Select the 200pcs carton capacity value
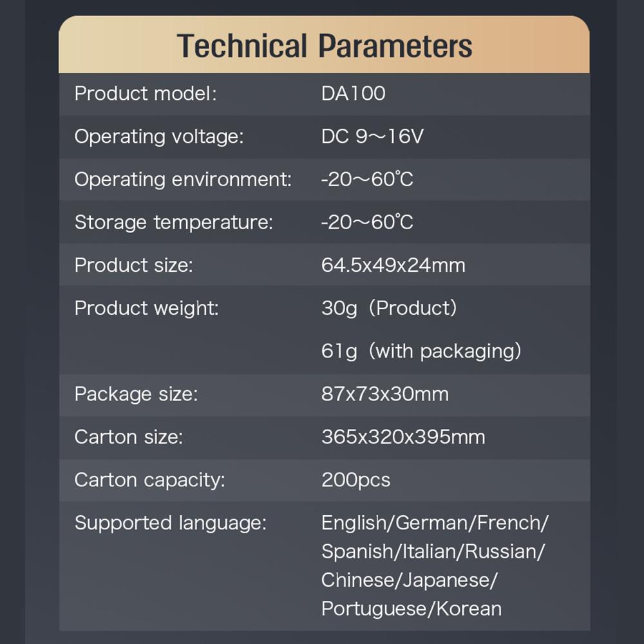This screenshot has height=644, width=644. [355, 480]
